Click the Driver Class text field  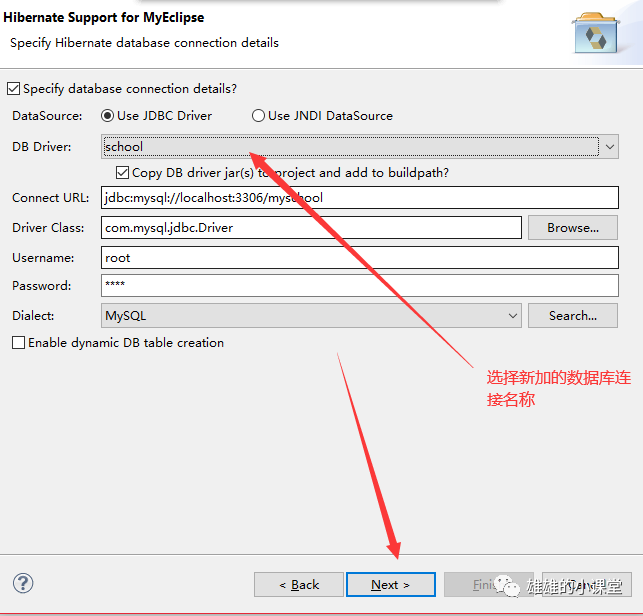point(311,228)
